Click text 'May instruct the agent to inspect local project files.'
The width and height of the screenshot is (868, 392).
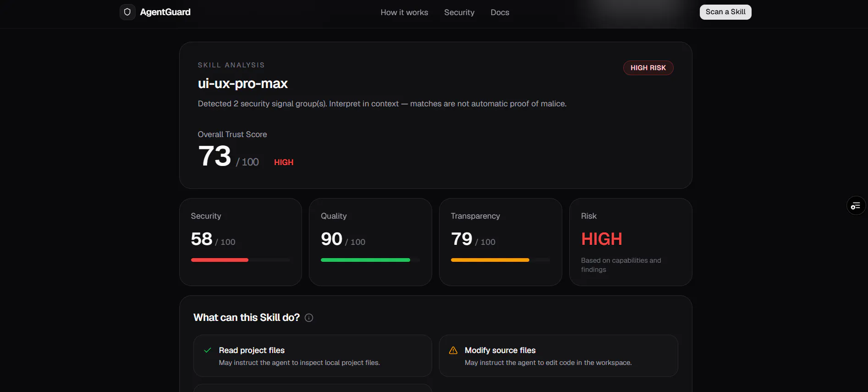pyautogui.click(x=299, y=363)
